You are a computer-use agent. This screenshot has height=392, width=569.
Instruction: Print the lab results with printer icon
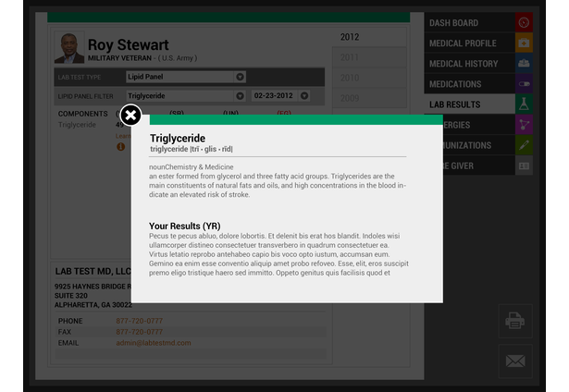coord(515,321)
